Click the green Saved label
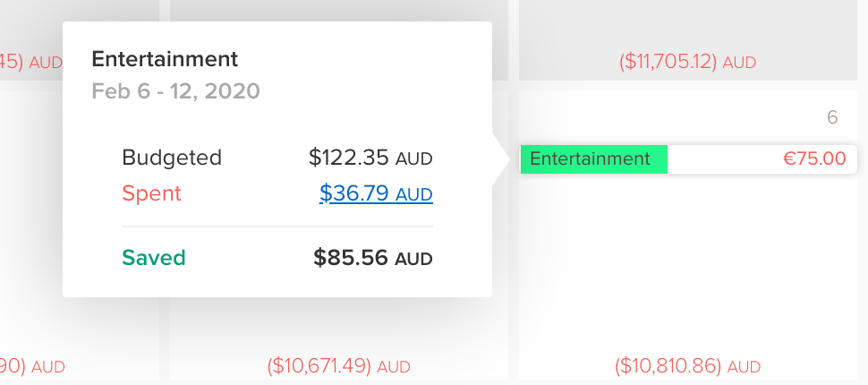Screen dimensions: 868x385 154,259
